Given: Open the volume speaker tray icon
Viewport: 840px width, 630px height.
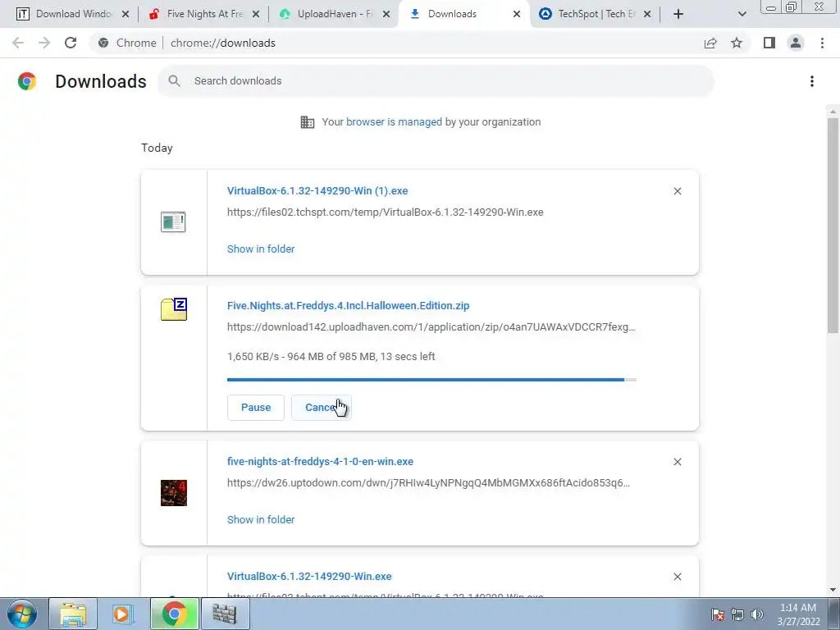Looking at the screenshot, I should point(757,615).
